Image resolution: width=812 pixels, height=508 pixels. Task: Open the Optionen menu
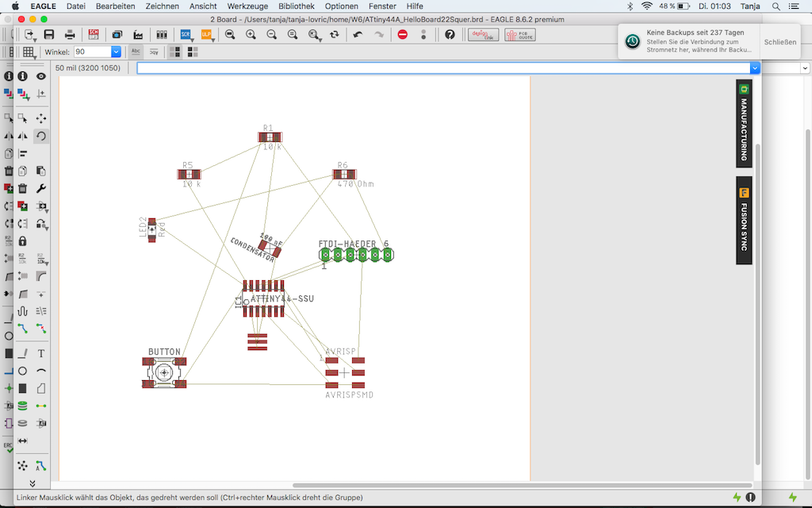pyautogui.click(x=341, y=6)
